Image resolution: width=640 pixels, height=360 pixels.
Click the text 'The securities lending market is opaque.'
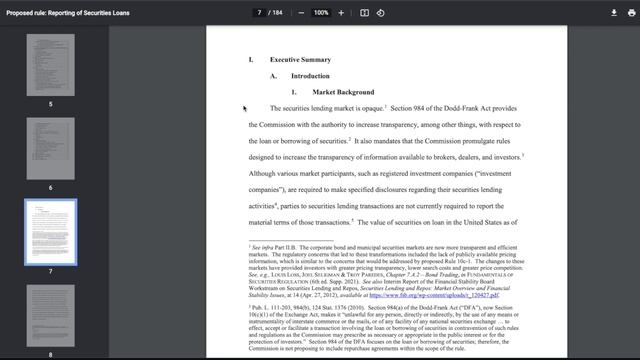[x=327, y=109]
